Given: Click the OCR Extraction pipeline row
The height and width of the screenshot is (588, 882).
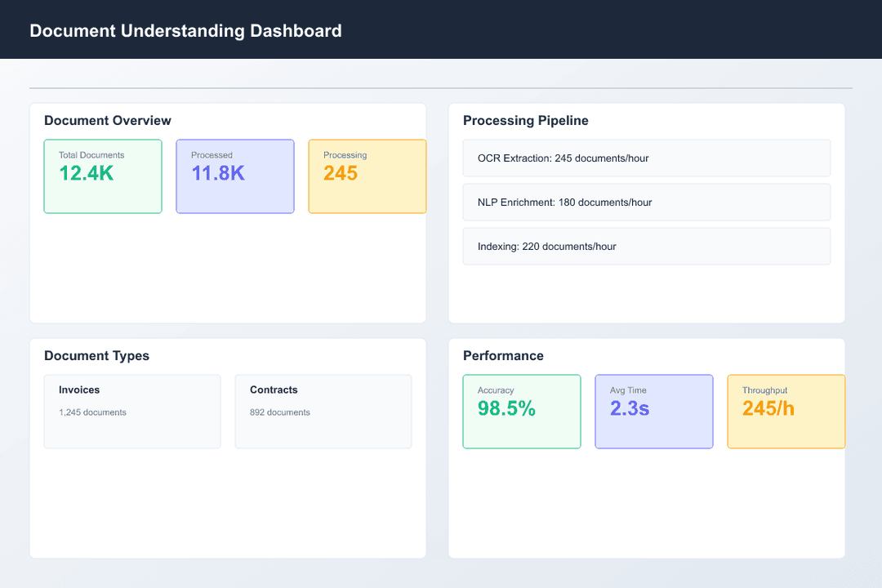Looking at the screenshot, I should click(x=646, y=158).
